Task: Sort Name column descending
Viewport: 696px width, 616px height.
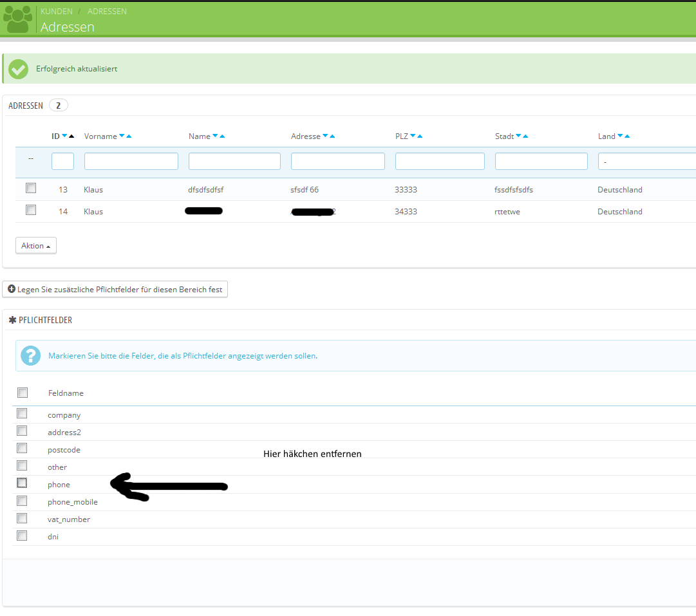Action: [x=215, y=136]
